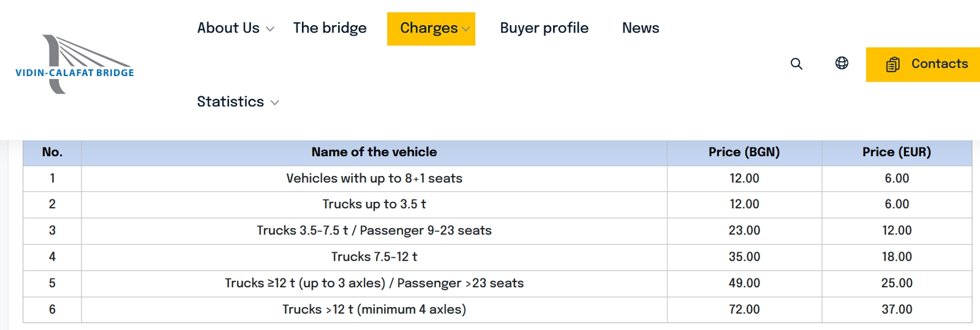Go to The bridge page
This screenshot has height=330, width=980.
click(330, 28)
